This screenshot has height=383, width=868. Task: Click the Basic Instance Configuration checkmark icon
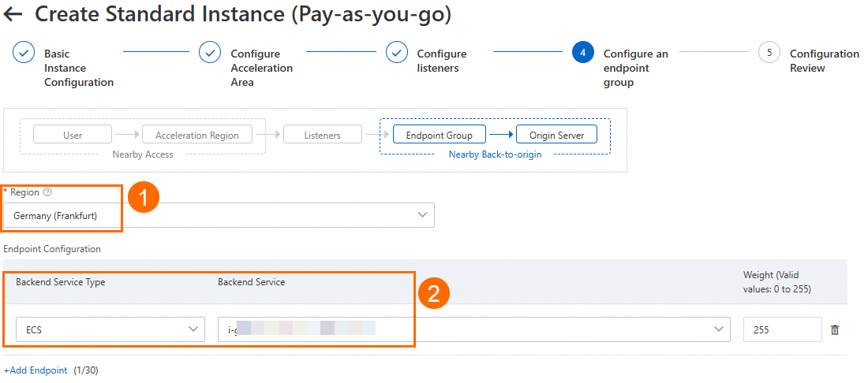(x=24, y=54)
